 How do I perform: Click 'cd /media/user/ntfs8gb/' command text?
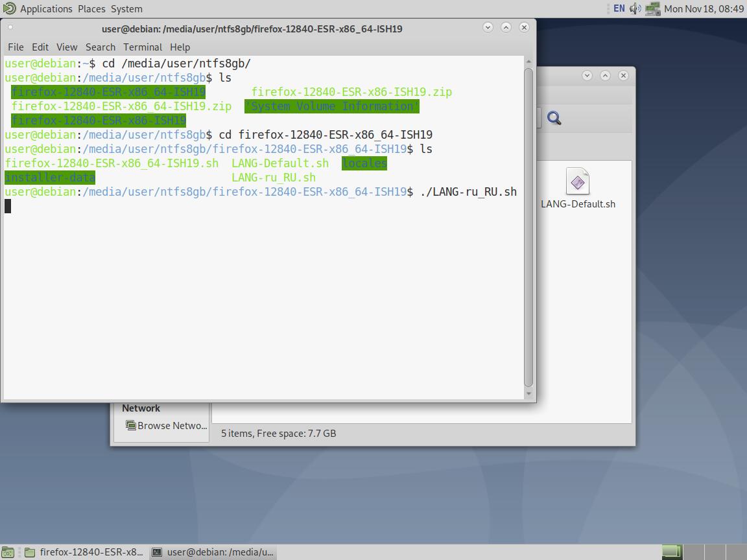click(176, 64)
